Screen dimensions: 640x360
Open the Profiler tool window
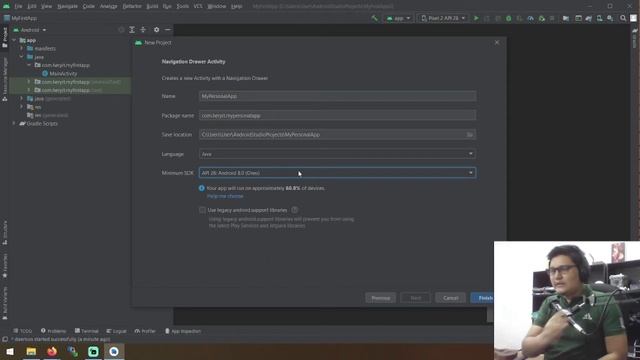point(145,331)
